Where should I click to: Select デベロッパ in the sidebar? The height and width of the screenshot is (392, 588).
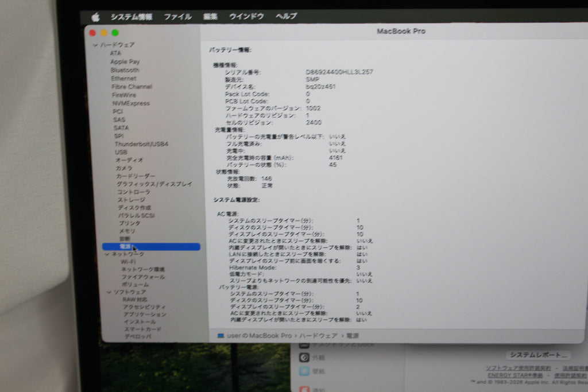[x=138, y=336]
